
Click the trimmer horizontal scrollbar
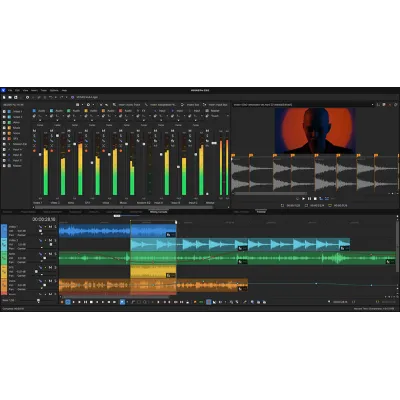click(x=271, y=193)
